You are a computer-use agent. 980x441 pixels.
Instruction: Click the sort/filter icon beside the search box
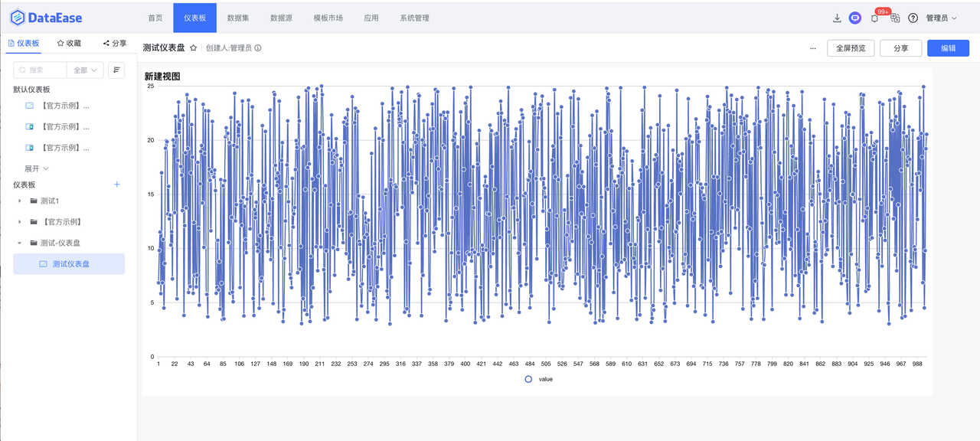click(x=116, y=70)
